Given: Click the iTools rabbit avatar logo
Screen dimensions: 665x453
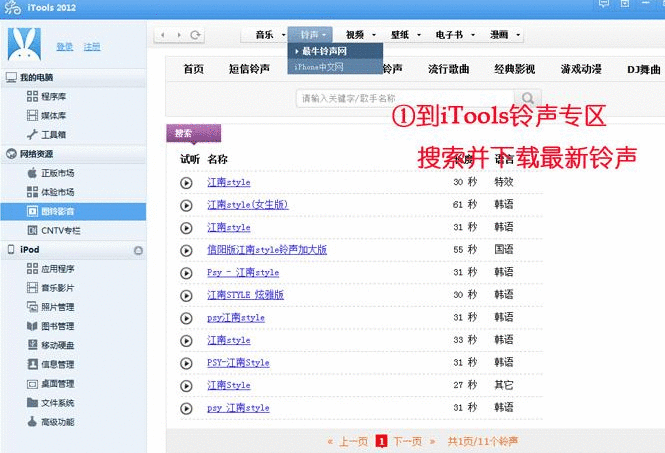Looking at the screenshot, I should 24,44.
